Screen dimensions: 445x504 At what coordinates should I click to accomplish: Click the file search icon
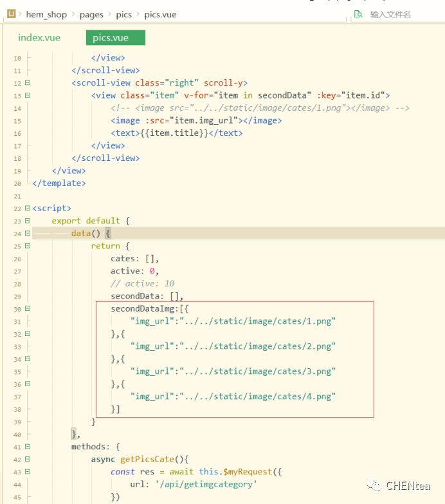pos(358,14)
